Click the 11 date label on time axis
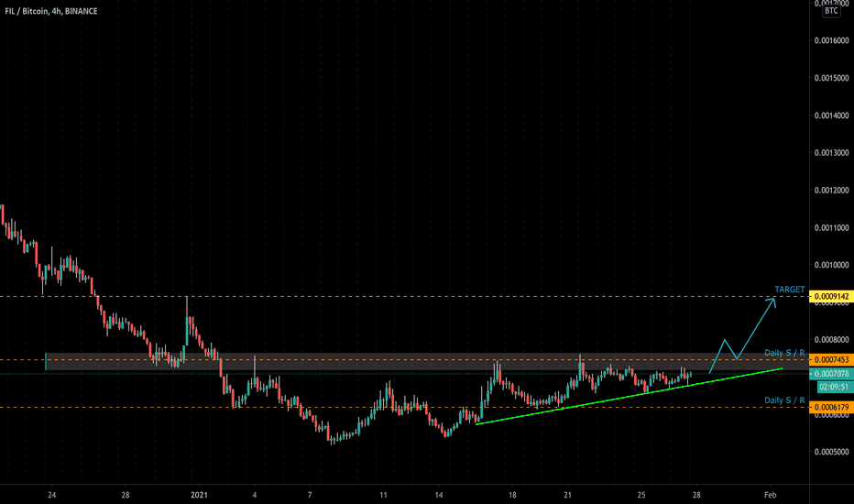854x504 pixels. (x=383, y=495)
